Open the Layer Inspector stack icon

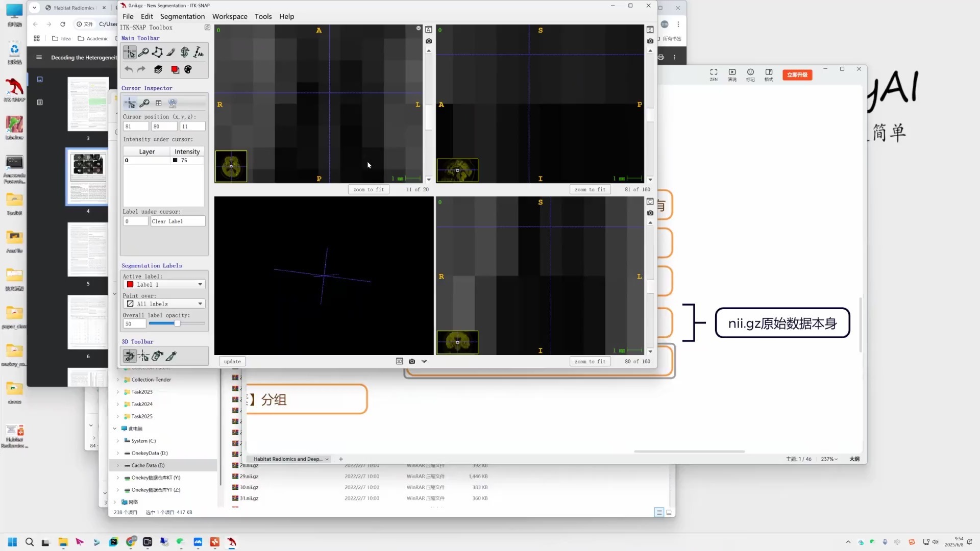pyautogui.click(x=158, y=69)
